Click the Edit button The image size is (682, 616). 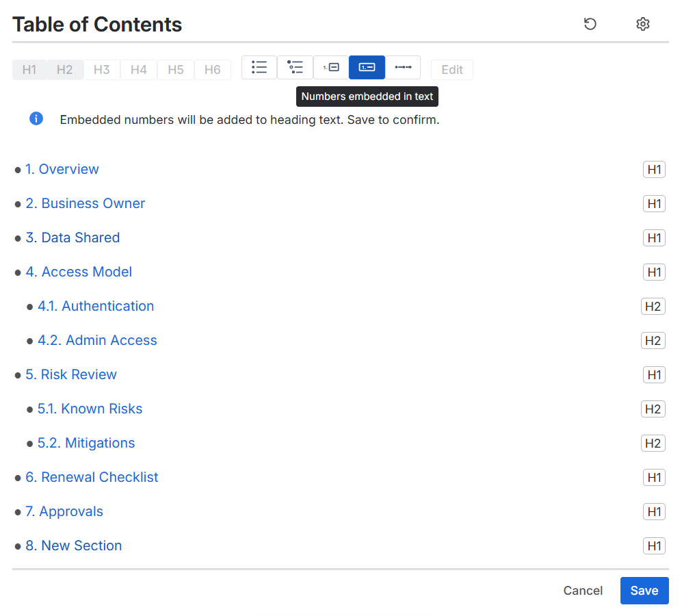click(x=452, y=70)
